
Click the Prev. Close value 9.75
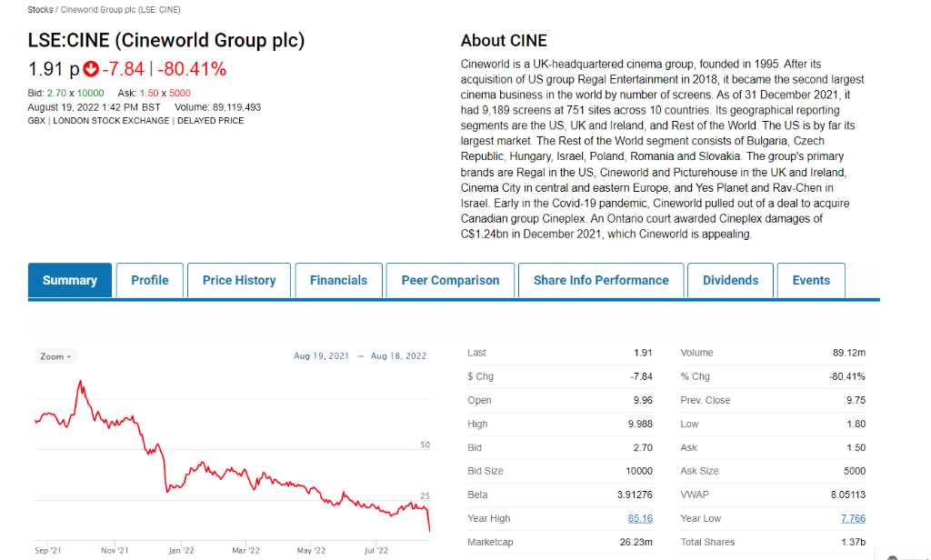[x=856, y=400]
